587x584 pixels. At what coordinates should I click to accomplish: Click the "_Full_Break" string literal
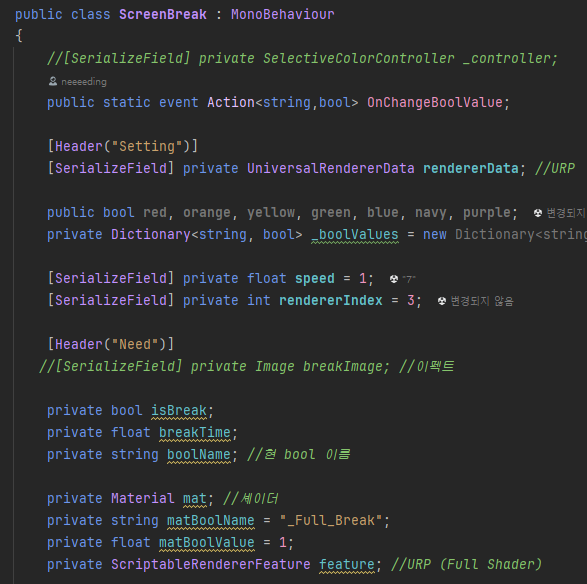point(331,521)
